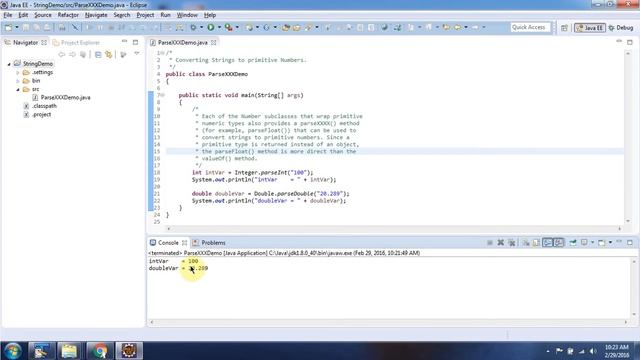Click the Terminate square icon in Console toolbar
This screenshot has height=360, width=640.
[490, 242]
